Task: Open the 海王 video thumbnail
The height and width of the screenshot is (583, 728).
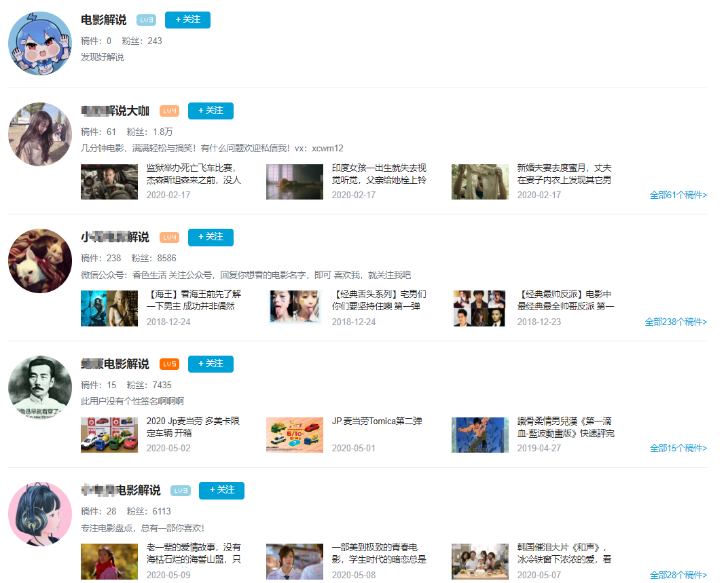Action: click(x=109, y=308)
